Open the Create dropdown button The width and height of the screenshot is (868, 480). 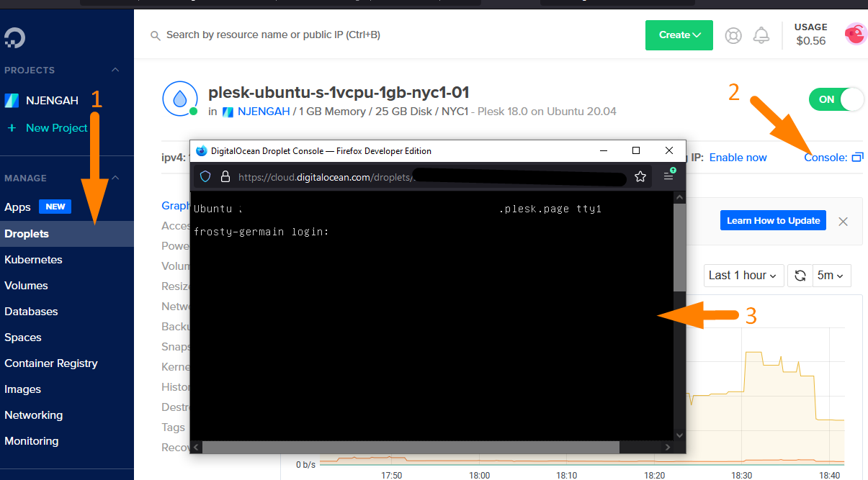[x=679, y=35]
